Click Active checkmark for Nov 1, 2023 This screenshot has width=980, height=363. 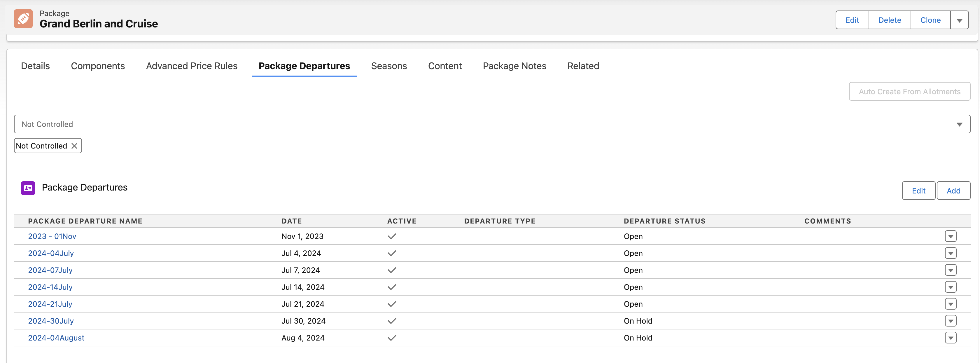click(x=392, y=236)
